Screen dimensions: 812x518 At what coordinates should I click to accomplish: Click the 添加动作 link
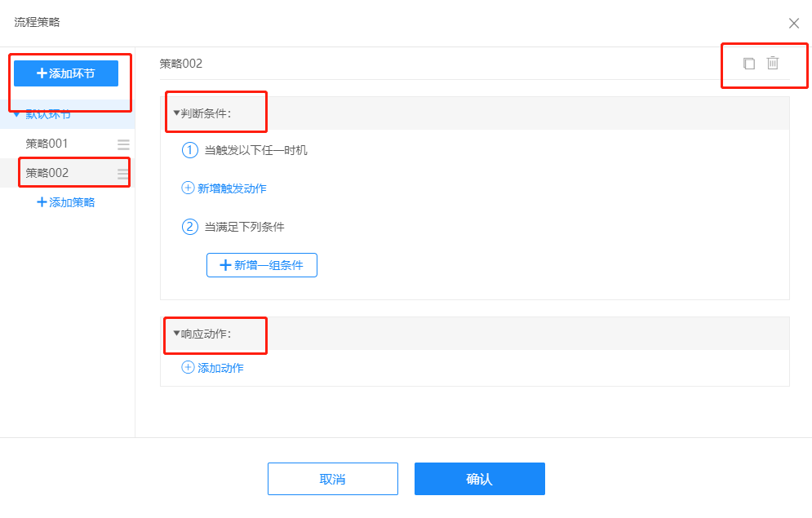(x=220, y=368)
